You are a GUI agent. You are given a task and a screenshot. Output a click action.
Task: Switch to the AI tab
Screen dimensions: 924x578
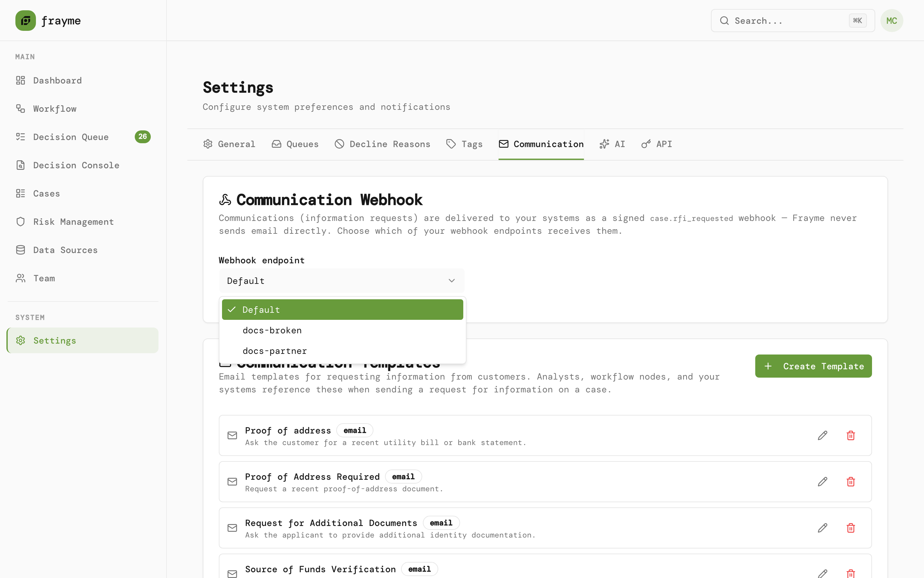612,144
